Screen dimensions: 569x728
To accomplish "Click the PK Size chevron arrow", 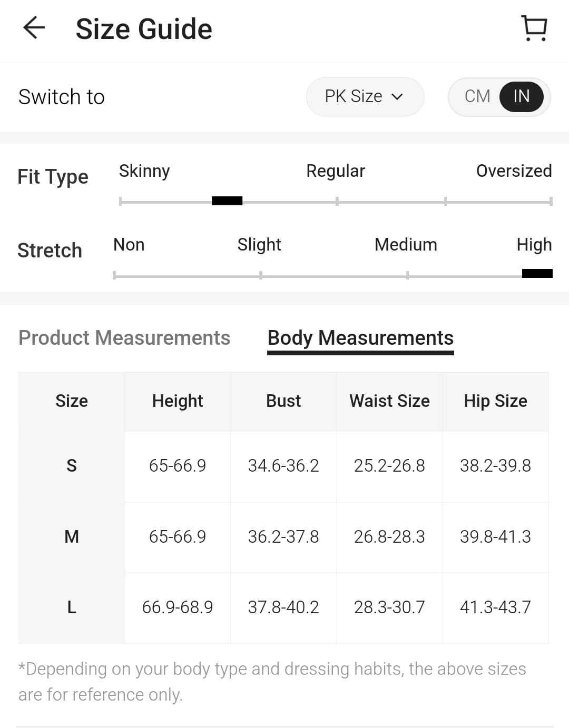I will [x=398, y=97].
